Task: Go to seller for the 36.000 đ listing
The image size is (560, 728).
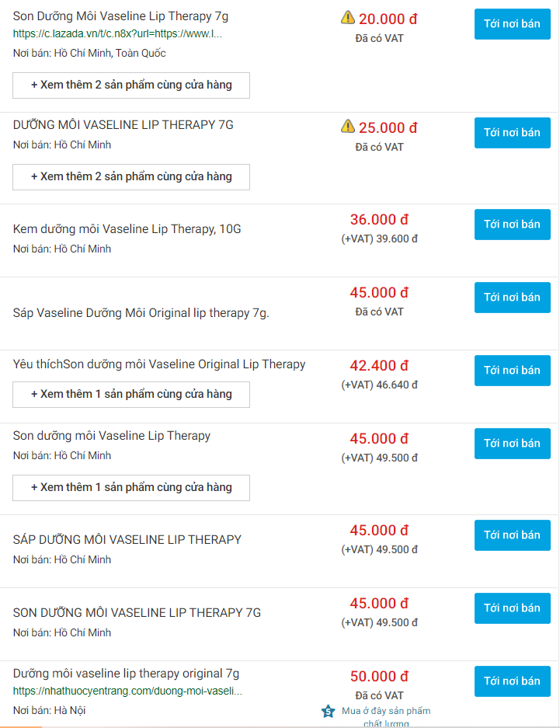Action: click(512, 225)
